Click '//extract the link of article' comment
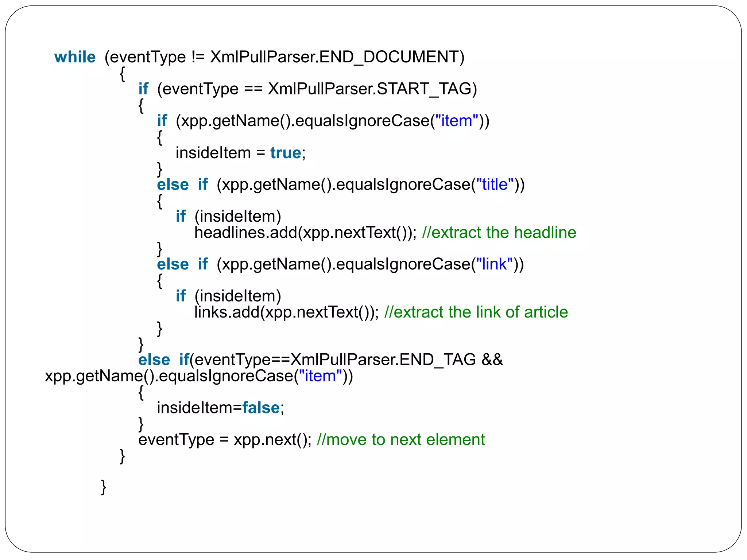This screenshot has height=560, width=747. coord(476,312)
